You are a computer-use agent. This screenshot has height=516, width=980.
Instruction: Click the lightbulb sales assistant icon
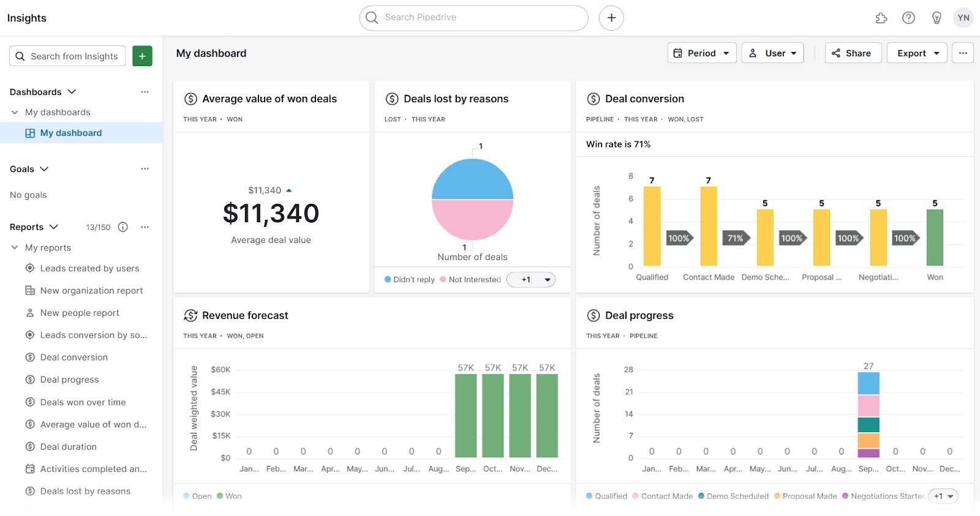coord(937,18)
